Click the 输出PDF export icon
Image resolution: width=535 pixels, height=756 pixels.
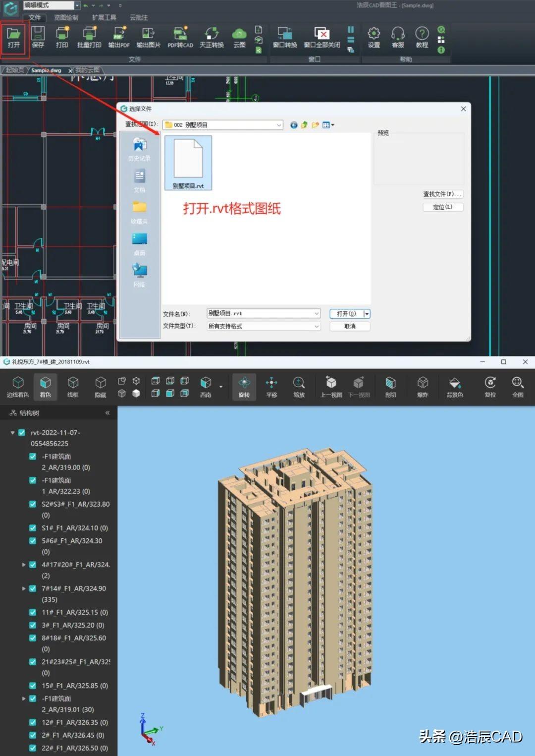[x=119, y=37]
